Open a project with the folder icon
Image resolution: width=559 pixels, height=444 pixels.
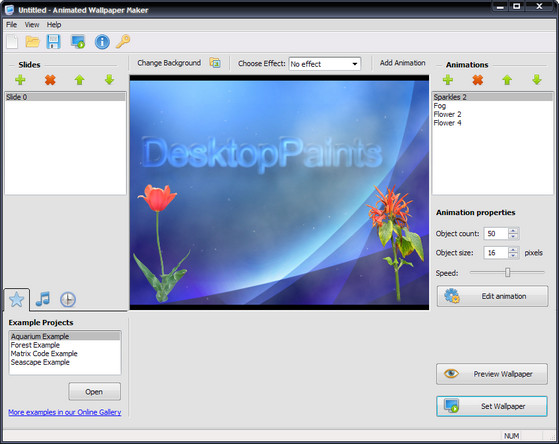point(32,42)
